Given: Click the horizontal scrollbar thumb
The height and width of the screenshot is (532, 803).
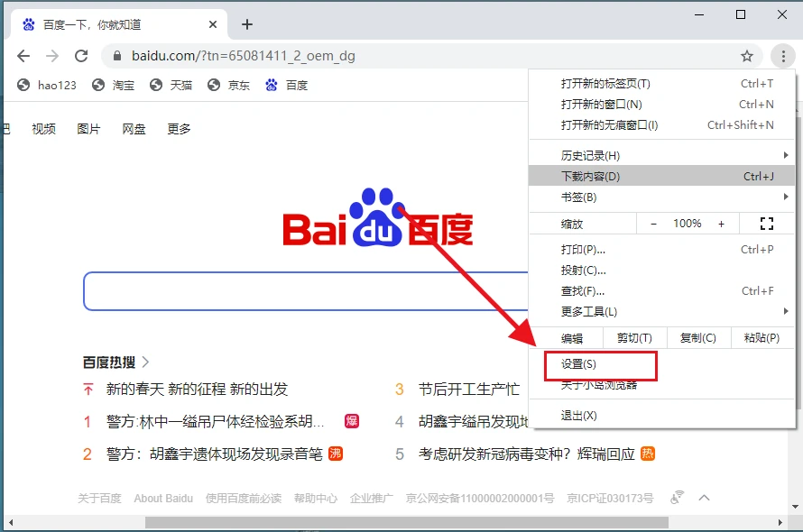Looking at the screenshot, I should (x=407, y=522).
